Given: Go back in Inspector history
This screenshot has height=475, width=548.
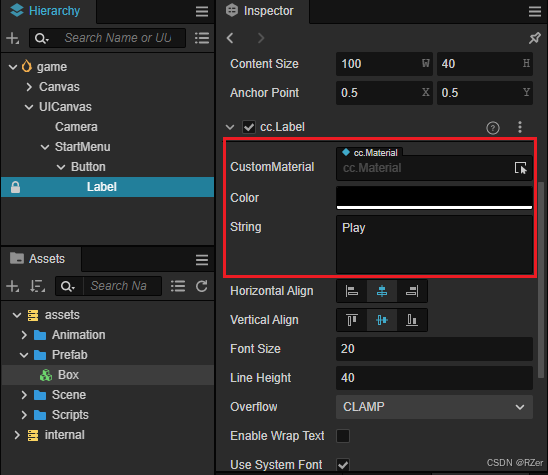Looking at the screenshot, I should 230,38.
